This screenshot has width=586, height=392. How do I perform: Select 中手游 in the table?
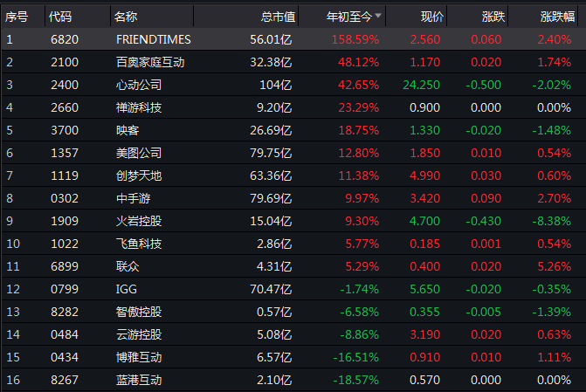click(133, 198)
